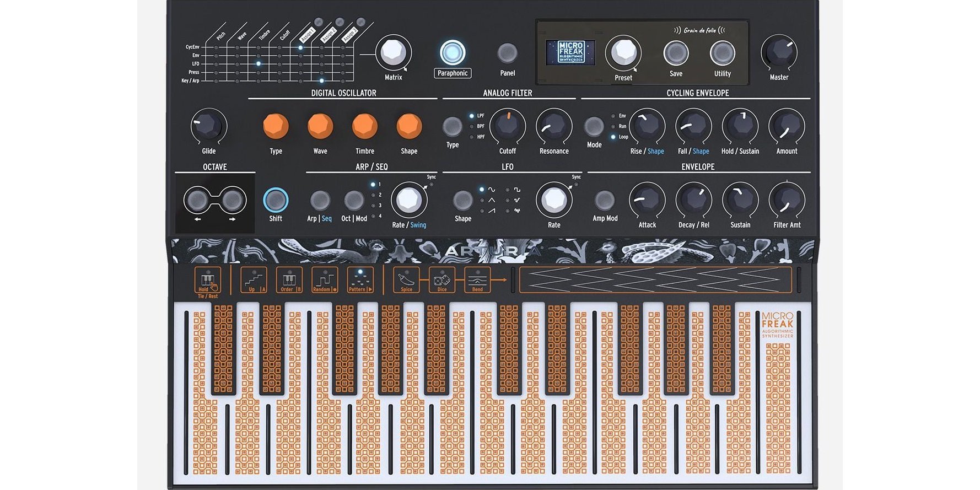Push the Assign1 matrix button

tap(318, 22)
